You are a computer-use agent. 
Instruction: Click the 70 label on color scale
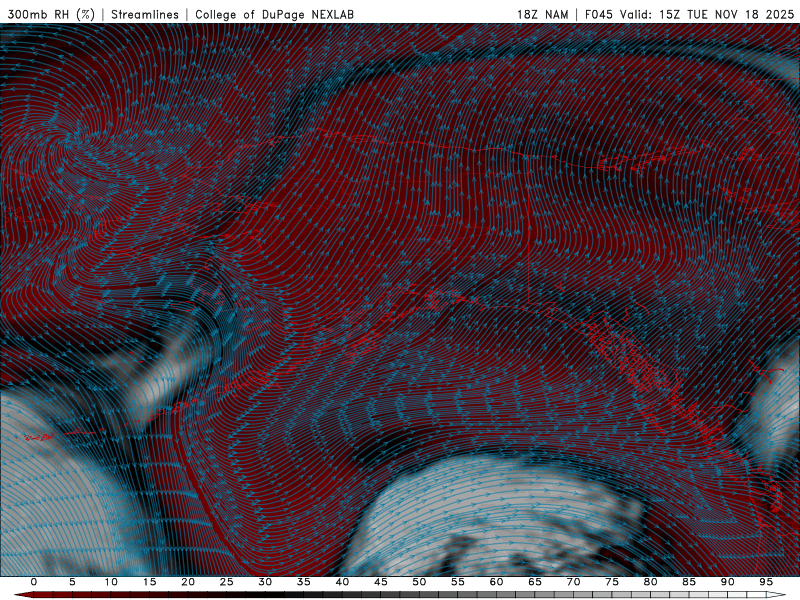pyautogui.click(x=573, y=582)
